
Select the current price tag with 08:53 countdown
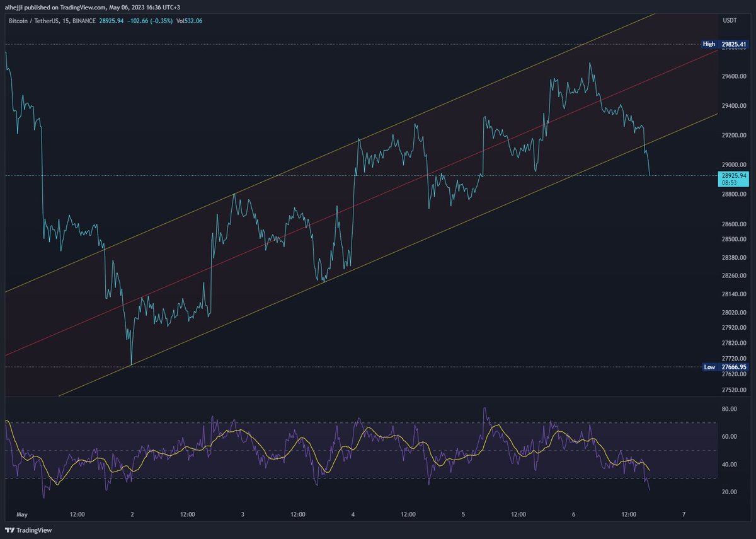pyautogui.click(x=733, y=179)
